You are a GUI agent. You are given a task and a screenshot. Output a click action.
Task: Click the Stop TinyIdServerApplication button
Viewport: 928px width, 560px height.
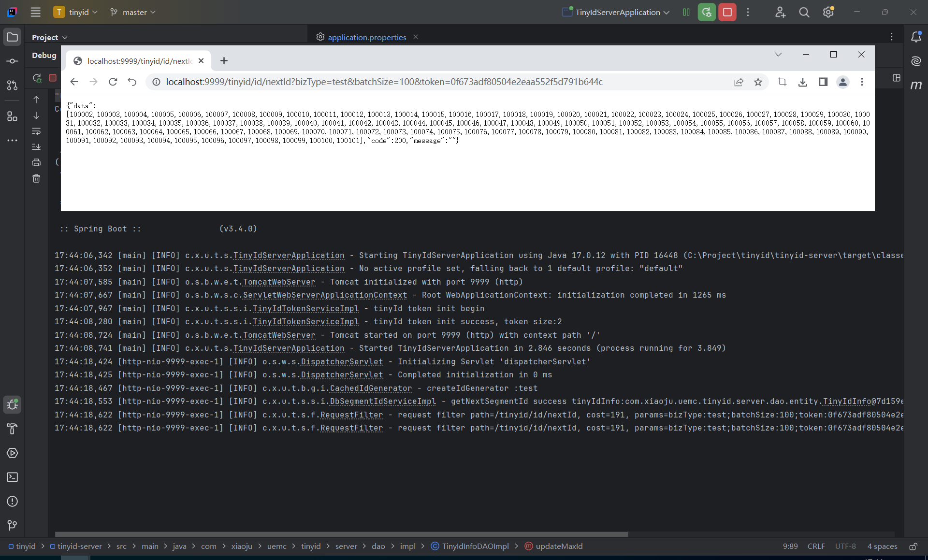(x=727, y=12)
